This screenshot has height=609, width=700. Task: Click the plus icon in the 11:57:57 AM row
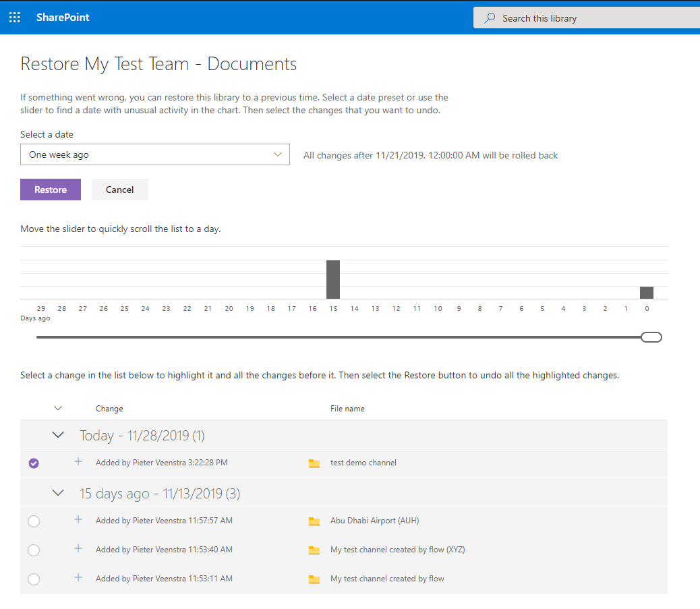(x=78, y=519)
